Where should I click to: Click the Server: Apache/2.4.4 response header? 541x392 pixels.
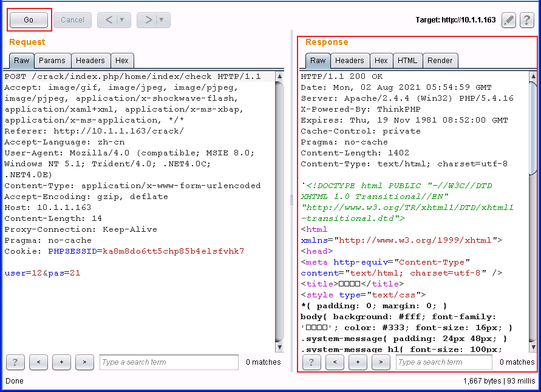407,98
